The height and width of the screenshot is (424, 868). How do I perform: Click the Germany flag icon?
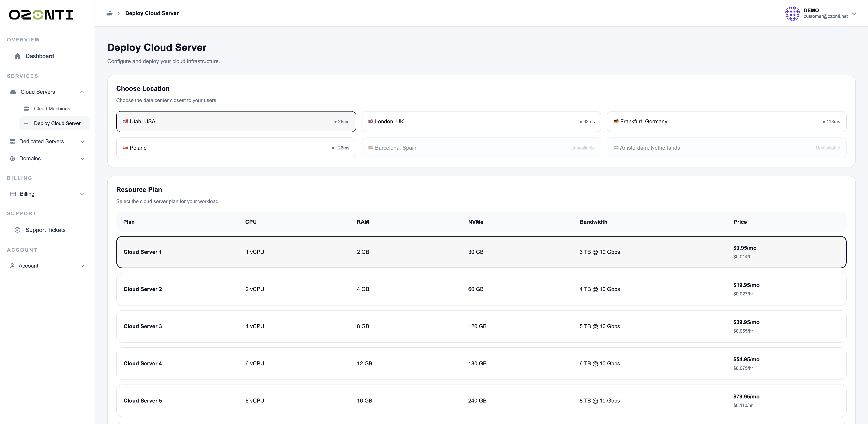[616, 121]
